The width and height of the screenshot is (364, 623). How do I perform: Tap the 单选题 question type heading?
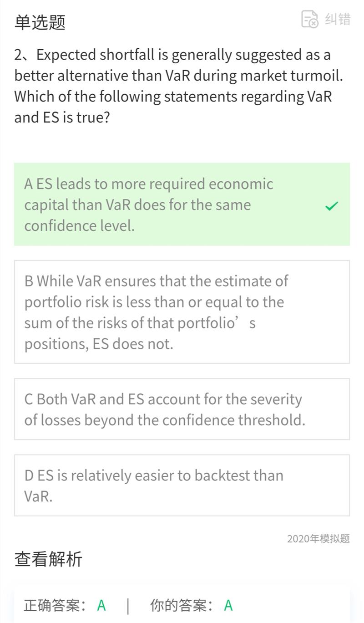click(x=40, y=22)
